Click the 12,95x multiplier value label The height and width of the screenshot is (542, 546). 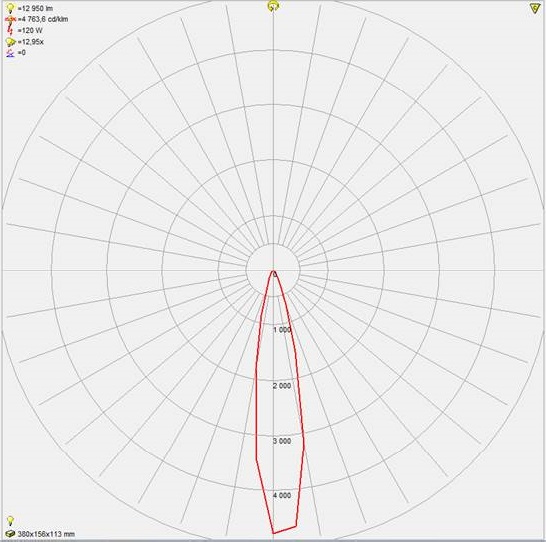point(31,42)
